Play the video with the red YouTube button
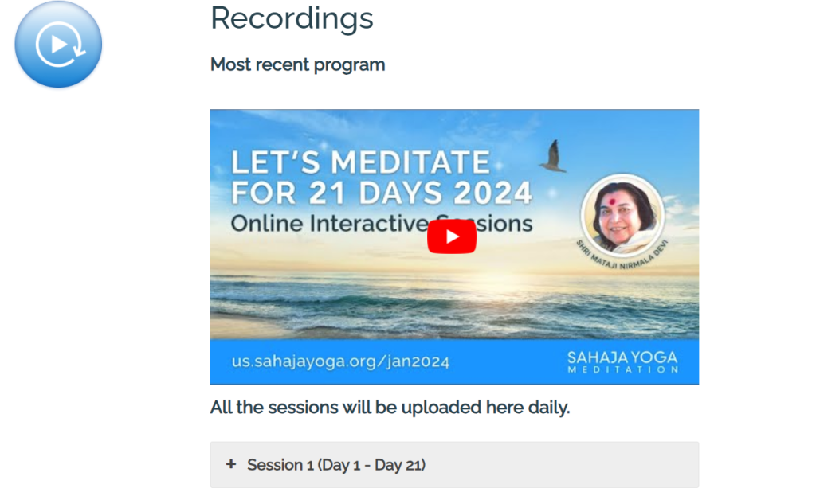The image size is (816, 504). [452, 236]
